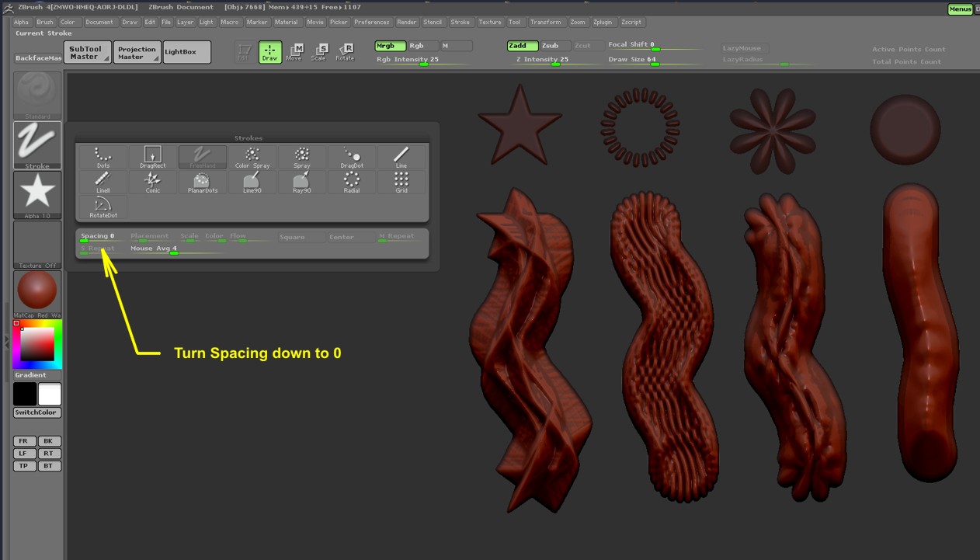Select the RotateDot stroke type
Image resolution: width=980 pixels, height=560 pixels.
(102, 206)
